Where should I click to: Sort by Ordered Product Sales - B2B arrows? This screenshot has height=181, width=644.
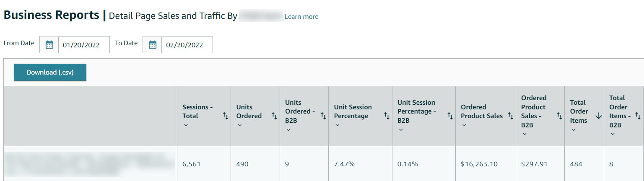pos(559,116)
